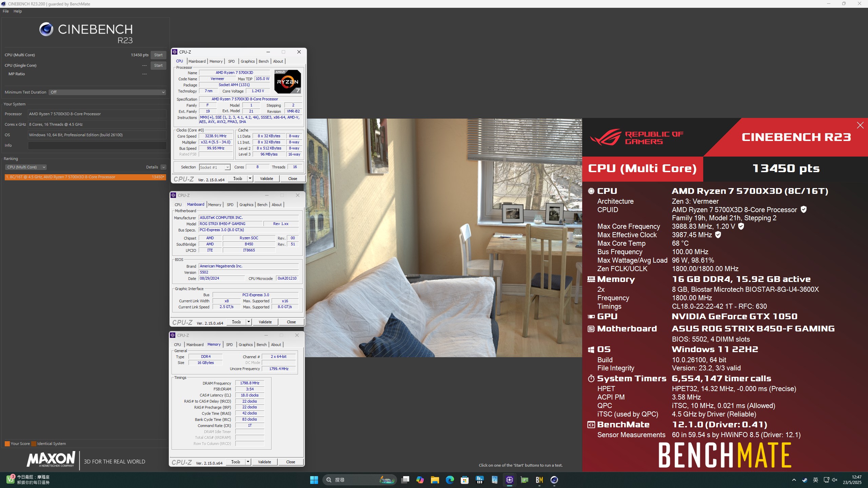Image resolution: width=868 pixels, height=488 pixels.
Task: Select CPU tab in Memory timings CPU-Z window
Action: point(177,345)
